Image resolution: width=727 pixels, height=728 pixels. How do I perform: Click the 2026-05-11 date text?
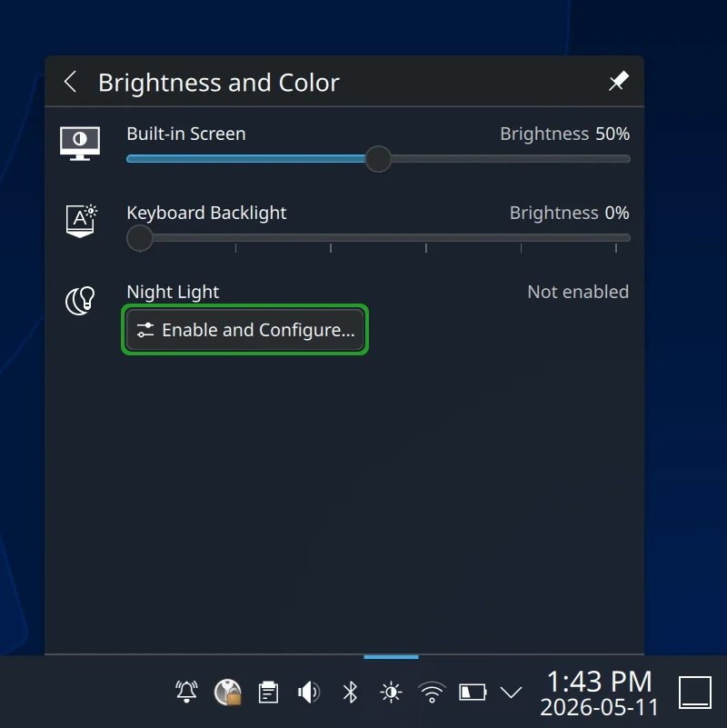point(600,707)
